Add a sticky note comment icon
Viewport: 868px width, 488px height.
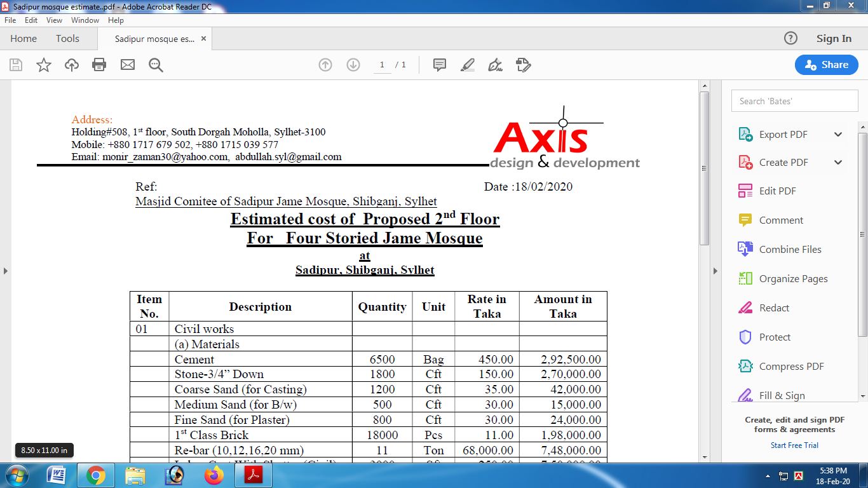439,65
